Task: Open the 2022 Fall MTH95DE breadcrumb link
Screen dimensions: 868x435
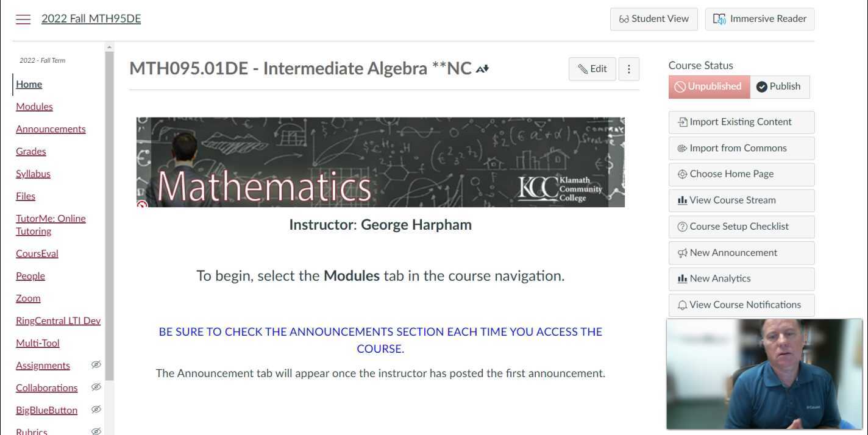Action: click(91, 19)
